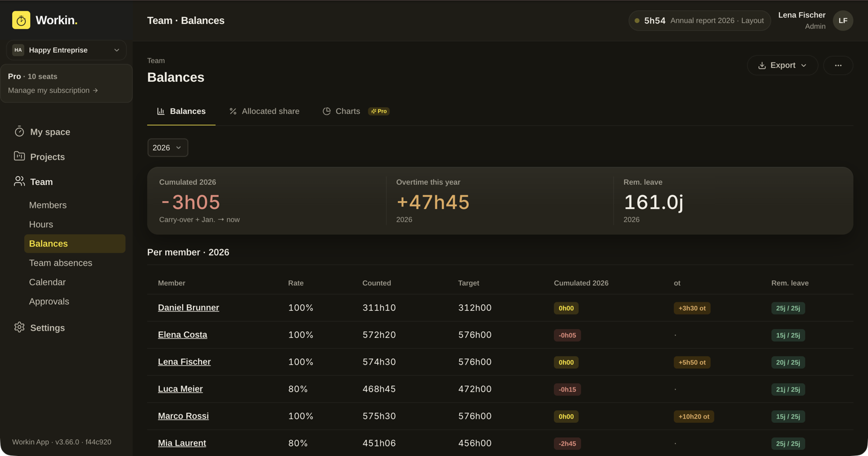Click the +10h20 ot badge
Viewport: 868px width, 456px height.
pyautogui.click(x=694, y=417)
